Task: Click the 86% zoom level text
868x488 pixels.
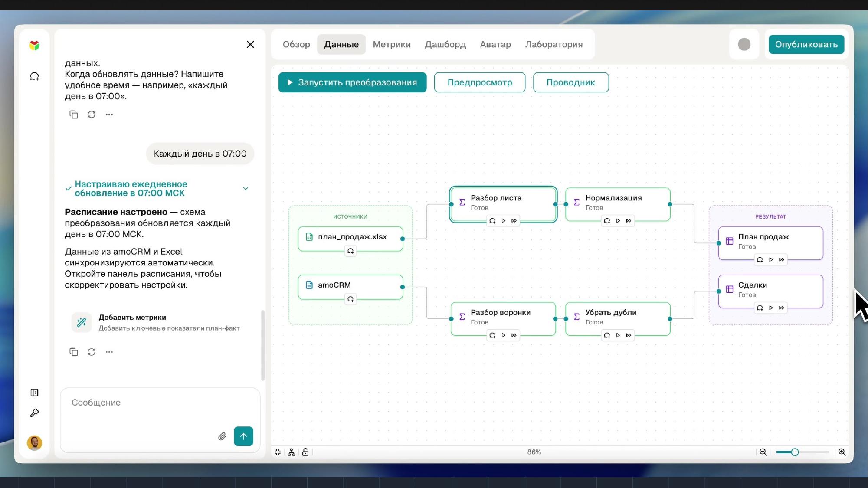Action: click(x=534, y=452)
